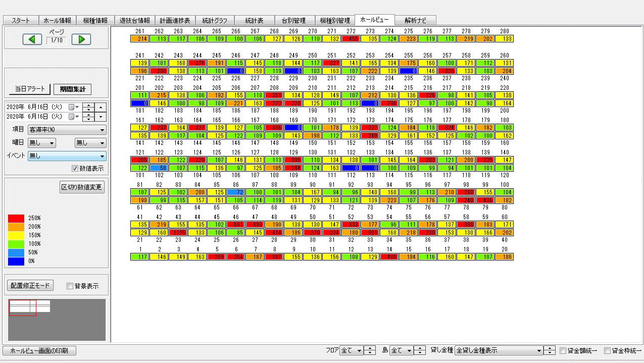Click the 島 spinner control
644x363 pixels.
420,350
